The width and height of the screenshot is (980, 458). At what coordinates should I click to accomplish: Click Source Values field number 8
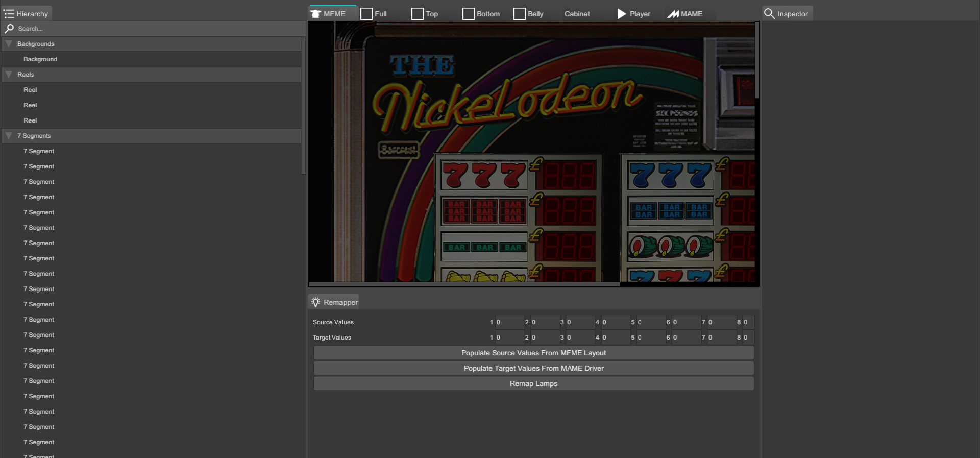click(748, 322)
